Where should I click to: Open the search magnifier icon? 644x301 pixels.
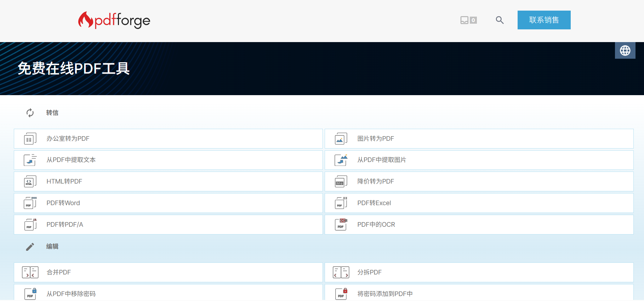coord(500,20)
